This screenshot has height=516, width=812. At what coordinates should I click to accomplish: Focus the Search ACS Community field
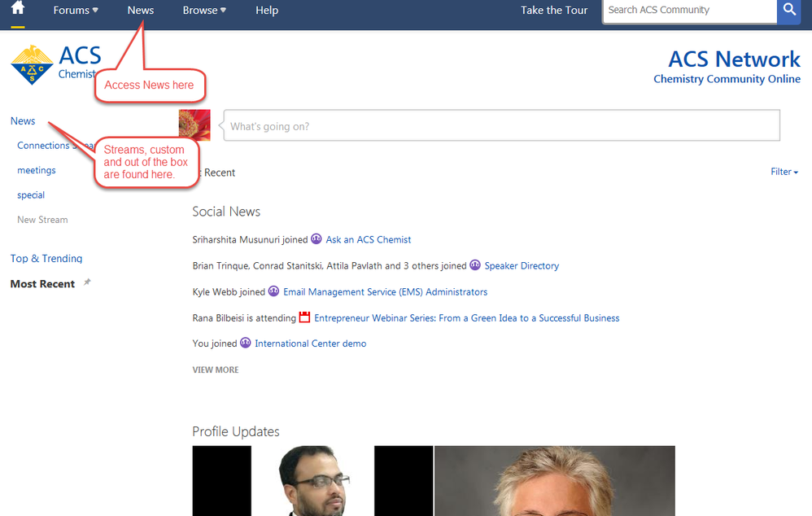click(x=690, y=11)
